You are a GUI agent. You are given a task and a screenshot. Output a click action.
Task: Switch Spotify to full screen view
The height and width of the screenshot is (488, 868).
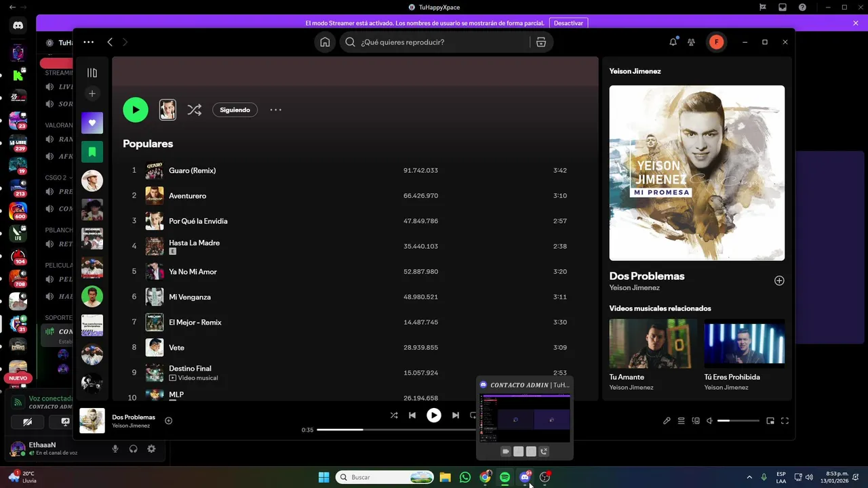(x=785, y=421)
